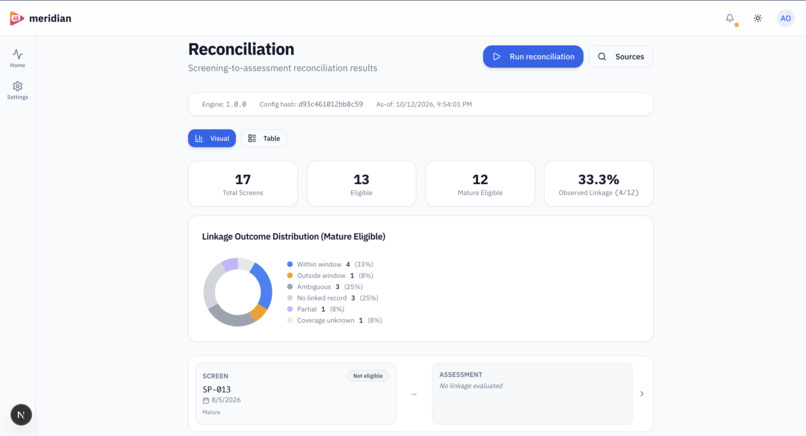Click the orange Outside window legend dot
The height and width of the screenshot is (436, 806).
(290, 276)
